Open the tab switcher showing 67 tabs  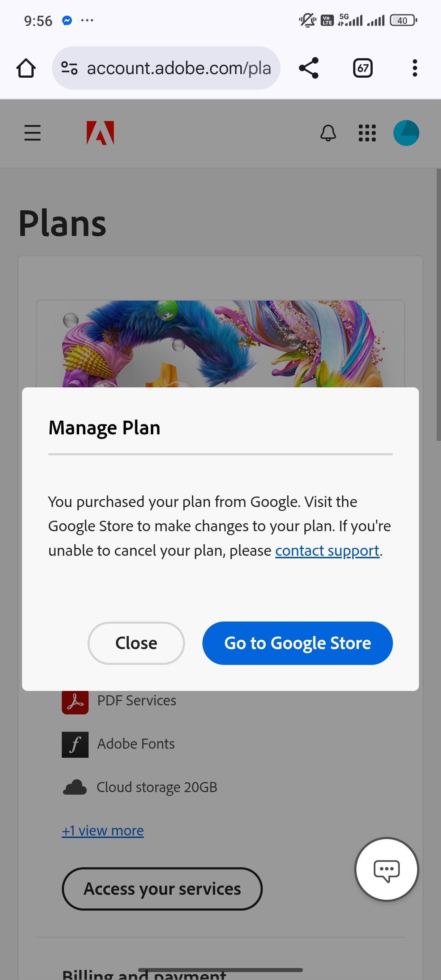tap(363, 68)
